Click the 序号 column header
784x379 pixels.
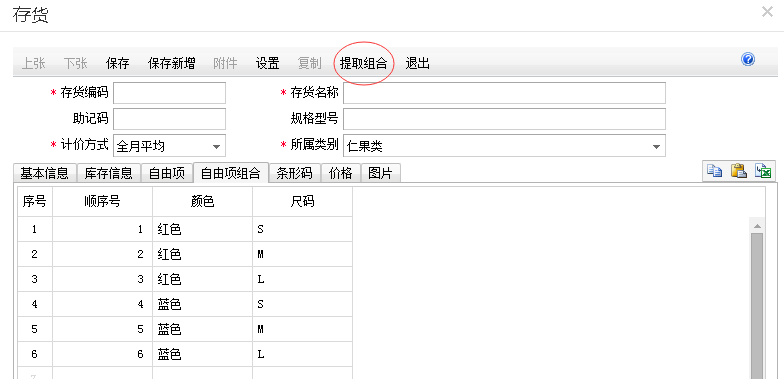click(35, 202)
